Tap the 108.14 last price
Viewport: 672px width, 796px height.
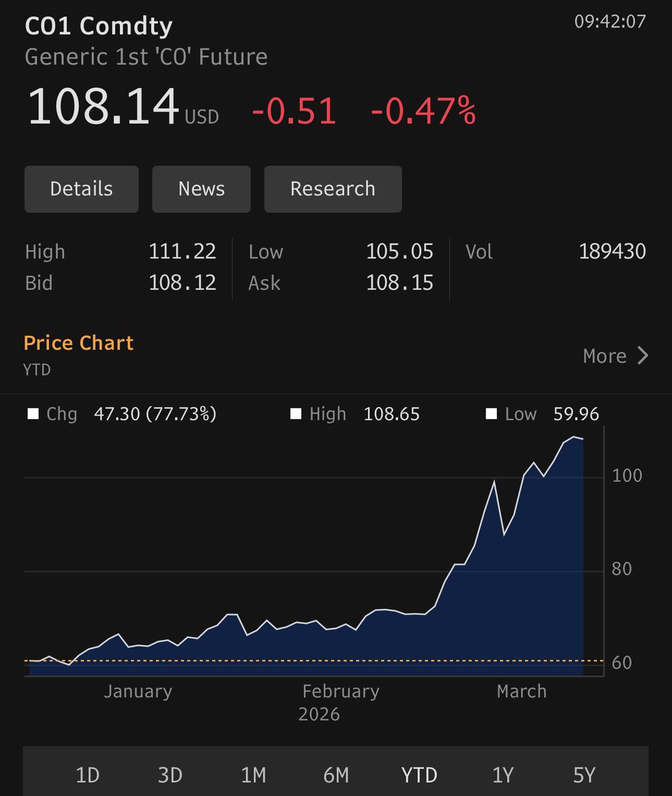coord(103,106)
